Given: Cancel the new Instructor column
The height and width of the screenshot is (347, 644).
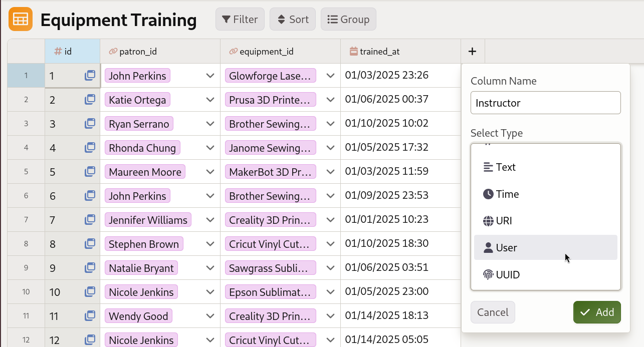Looking at the screenshot, I should point(493,312).
